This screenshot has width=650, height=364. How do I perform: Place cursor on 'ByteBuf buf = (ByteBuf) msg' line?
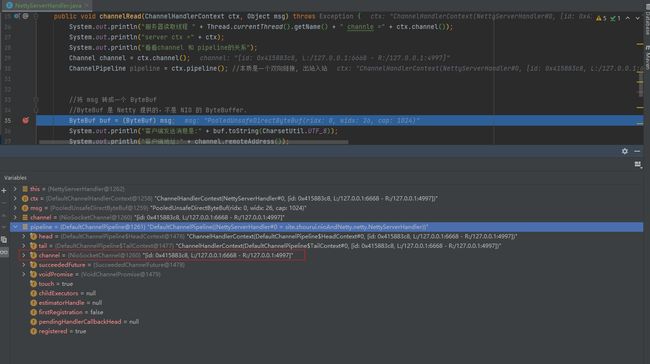point(340,120)
